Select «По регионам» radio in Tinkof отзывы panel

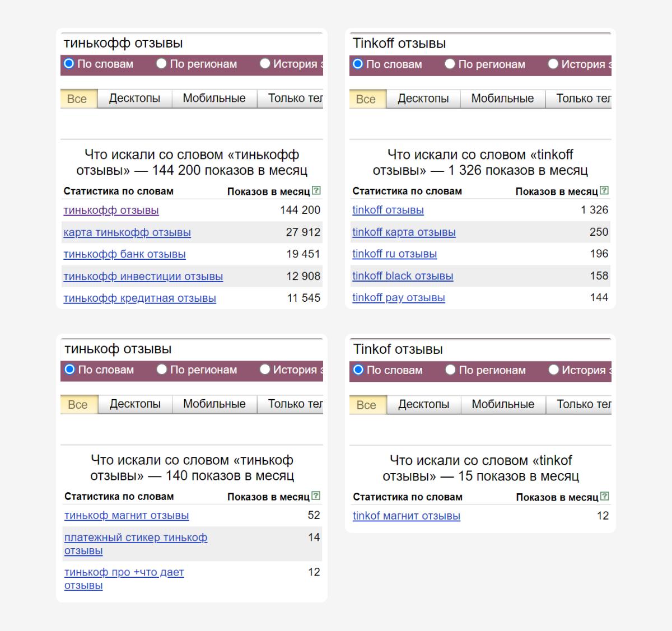pyautogui.click(x=450, y=370)
